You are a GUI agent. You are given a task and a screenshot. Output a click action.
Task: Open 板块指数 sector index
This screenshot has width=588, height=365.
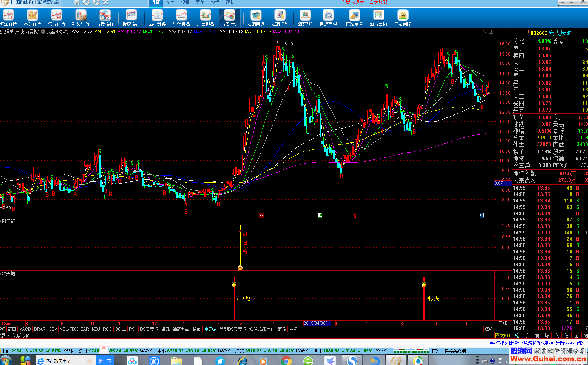point(131,18)
